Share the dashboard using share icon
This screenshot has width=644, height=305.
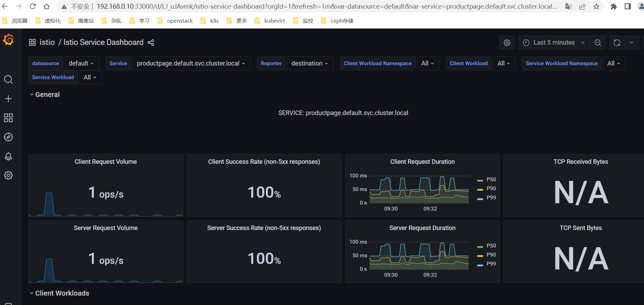(151, 43)
